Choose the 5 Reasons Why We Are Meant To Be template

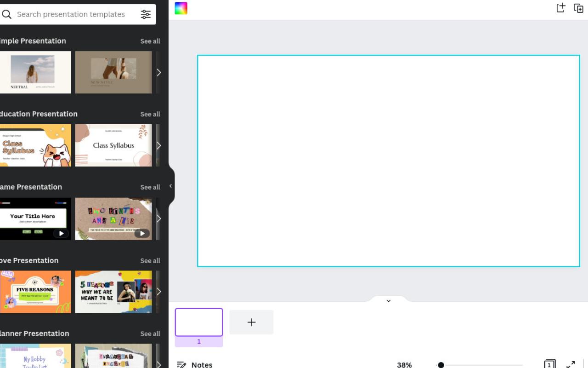113,292
